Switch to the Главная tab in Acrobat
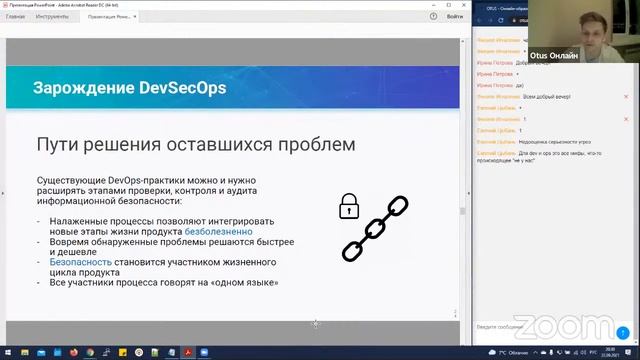The width and height of the screenshot is (640, 360). [x=16, y=17]
